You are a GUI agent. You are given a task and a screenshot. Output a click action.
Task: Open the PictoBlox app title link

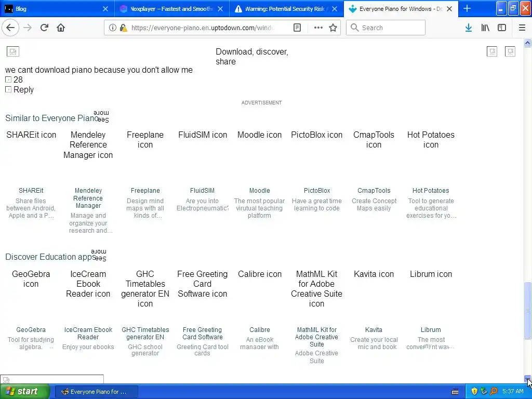(317, 191)
